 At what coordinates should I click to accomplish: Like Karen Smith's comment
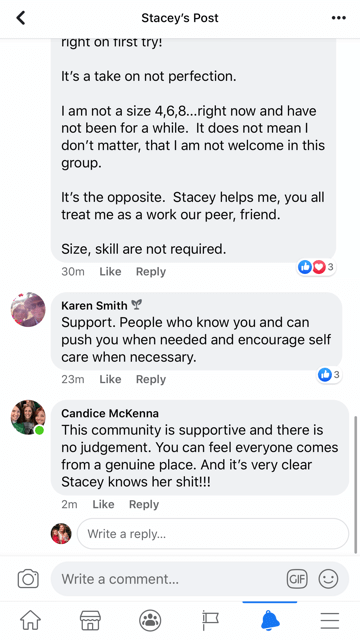click(x=110, y=379)
